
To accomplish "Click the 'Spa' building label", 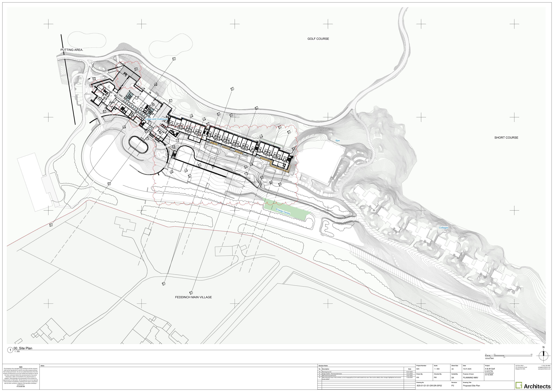I will coord(337,141).
